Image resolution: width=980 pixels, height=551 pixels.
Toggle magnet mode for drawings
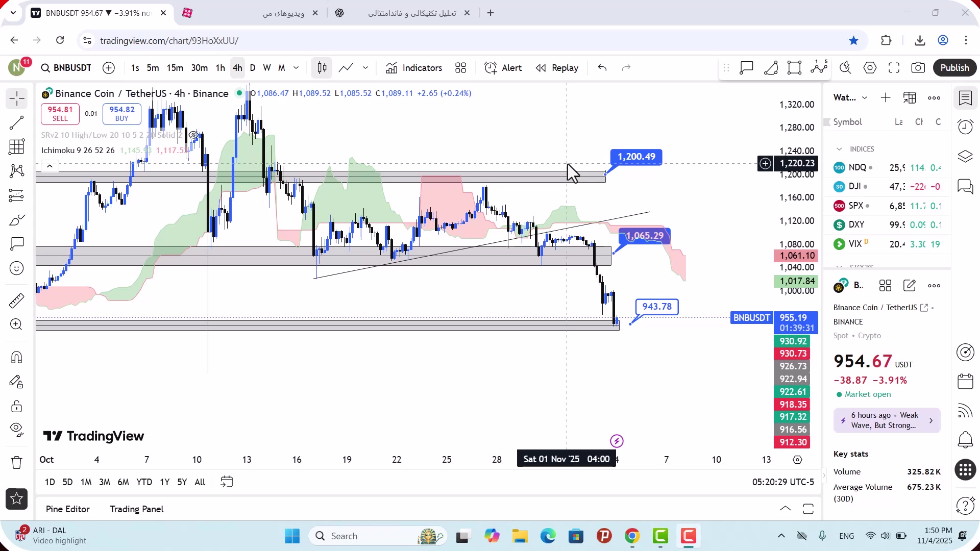(17, 357)
